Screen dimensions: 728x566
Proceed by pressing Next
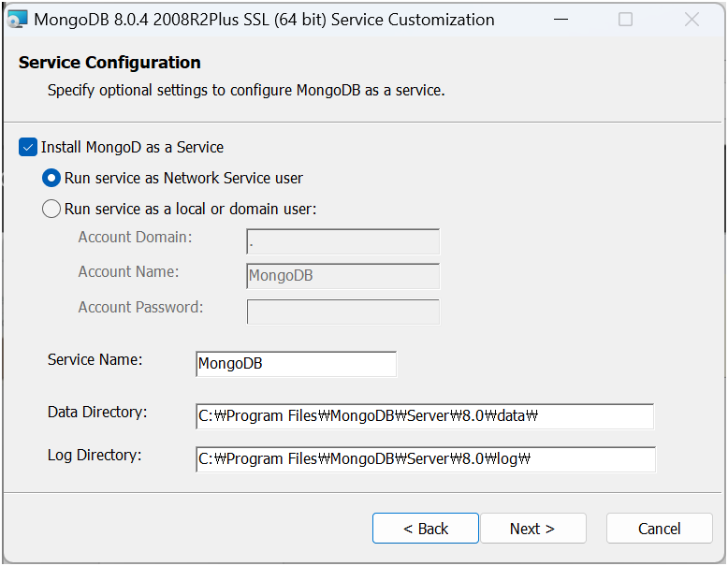(532, 529)
